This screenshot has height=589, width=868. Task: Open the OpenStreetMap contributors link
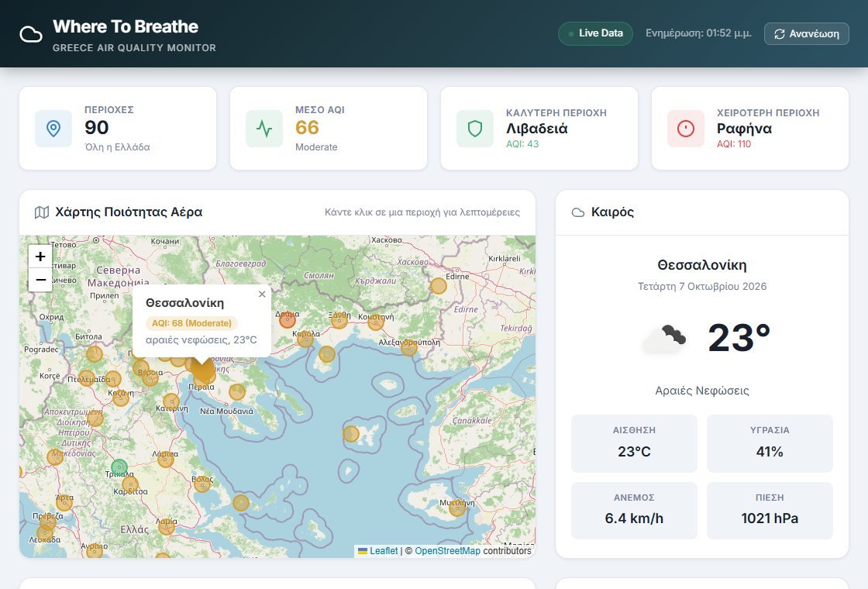pyautogui.click(x=447, y=551)
